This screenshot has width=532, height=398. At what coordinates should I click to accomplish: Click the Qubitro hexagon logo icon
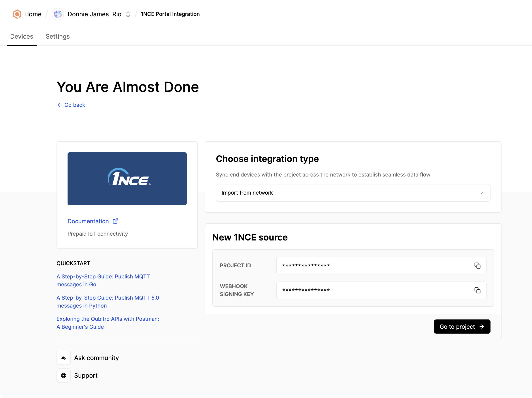point(17,14)
